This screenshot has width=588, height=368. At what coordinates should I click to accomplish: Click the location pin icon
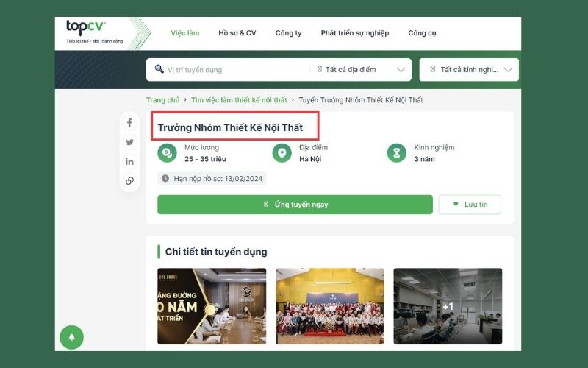282,152
